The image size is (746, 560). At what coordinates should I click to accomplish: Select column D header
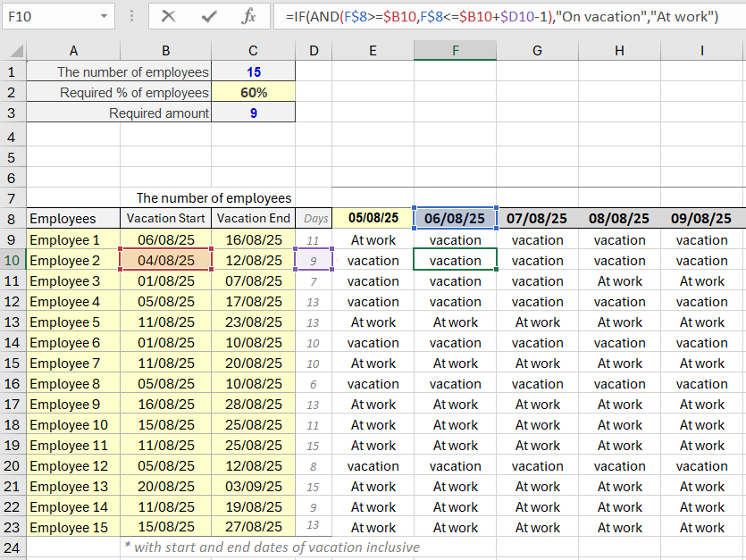pyautogui.click(x=314, y=51)
